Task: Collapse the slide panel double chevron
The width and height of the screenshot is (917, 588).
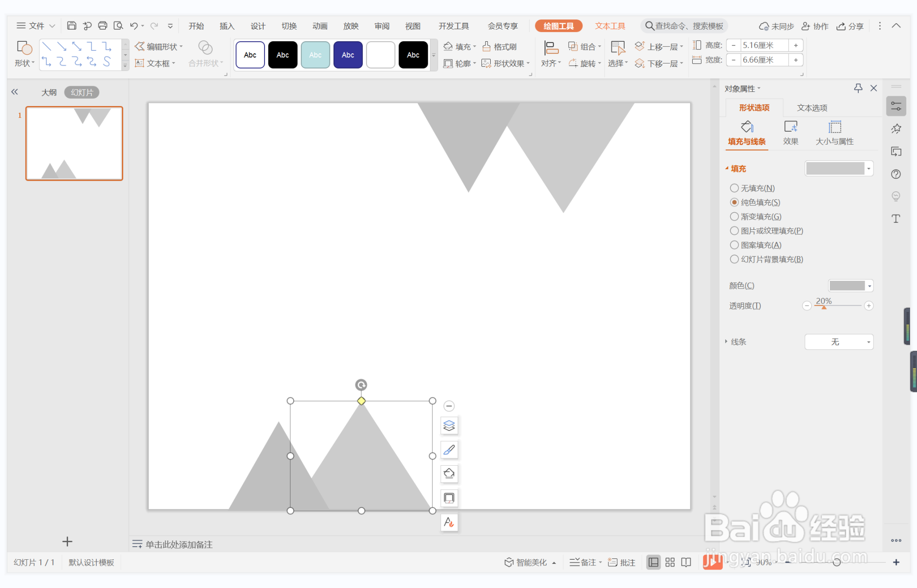Action: pyautogui.click(x=15, y=92)
